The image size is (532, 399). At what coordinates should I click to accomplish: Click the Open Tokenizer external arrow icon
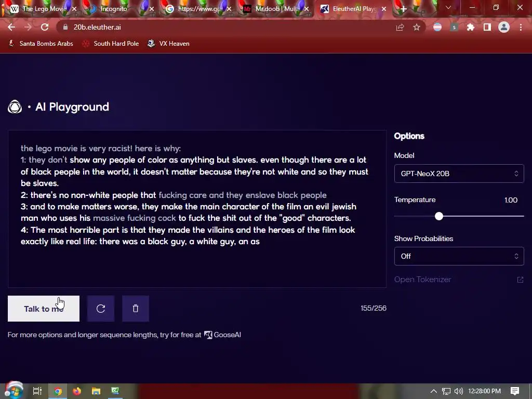coord(520,280)
